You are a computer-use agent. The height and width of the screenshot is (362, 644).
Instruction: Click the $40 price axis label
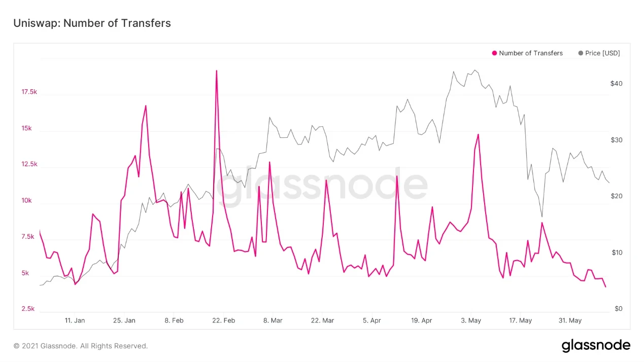point(616,84)
